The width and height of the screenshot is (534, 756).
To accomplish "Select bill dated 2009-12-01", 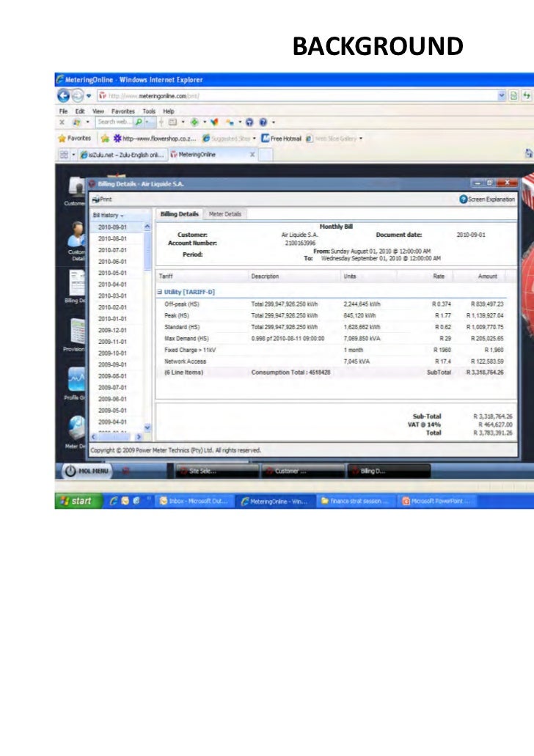I will 112,330.
